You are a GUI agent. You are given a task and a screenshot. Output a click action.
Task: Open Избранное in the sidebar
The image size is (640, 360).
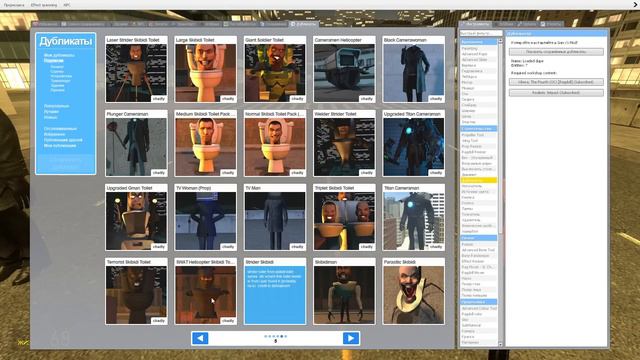point(54,134)
